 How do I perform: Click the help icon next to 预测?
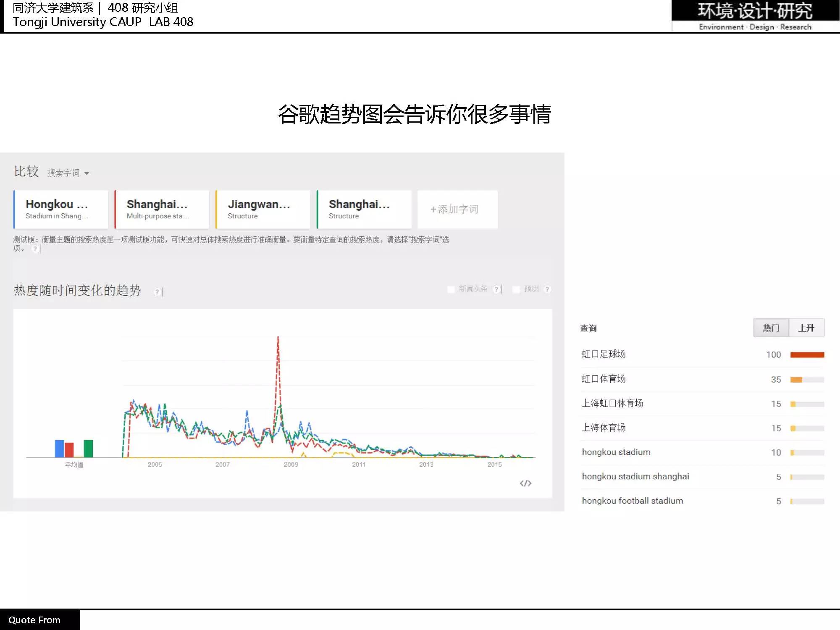tap(547, 289)
